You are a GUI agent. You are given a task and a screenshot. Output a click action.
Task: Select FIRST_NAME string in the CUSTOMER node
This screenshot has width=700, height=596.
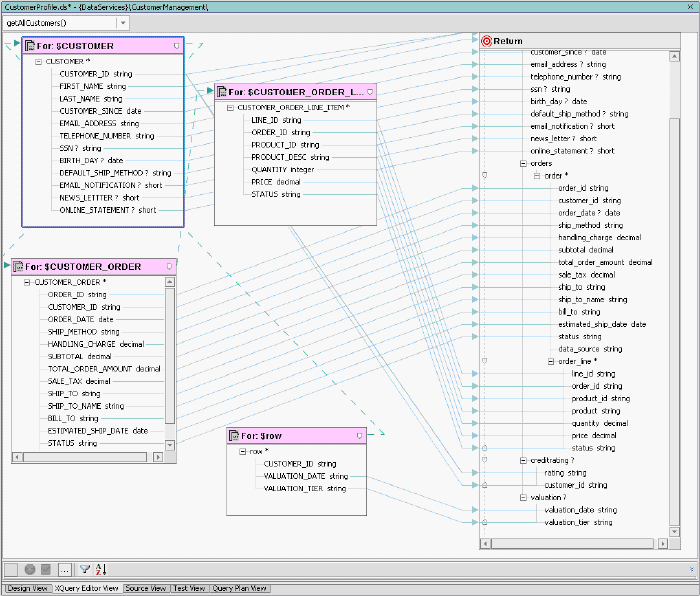tap(92, 86)
